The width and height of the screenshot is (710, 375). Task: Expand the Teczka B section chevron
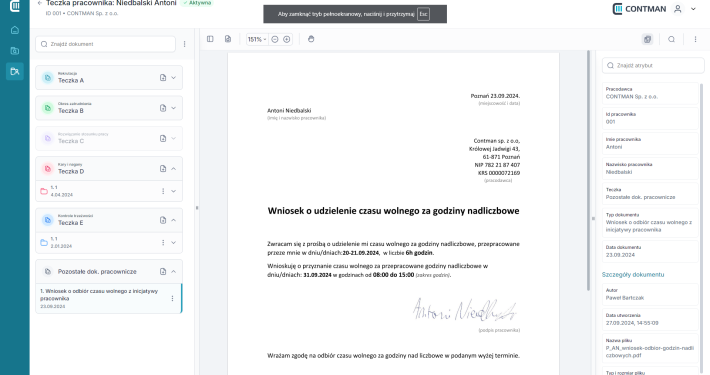tap(173, 108)
